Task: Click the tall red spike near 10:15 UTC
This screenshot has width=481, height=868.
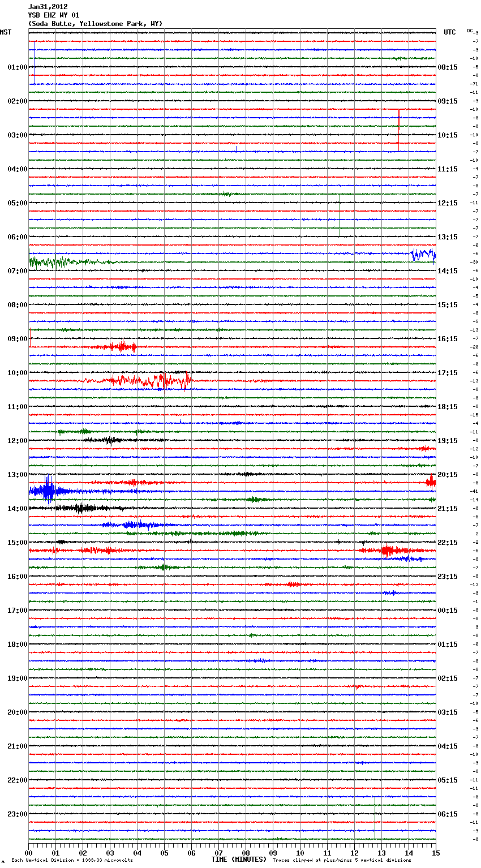Action: click(x=398, y=130)
